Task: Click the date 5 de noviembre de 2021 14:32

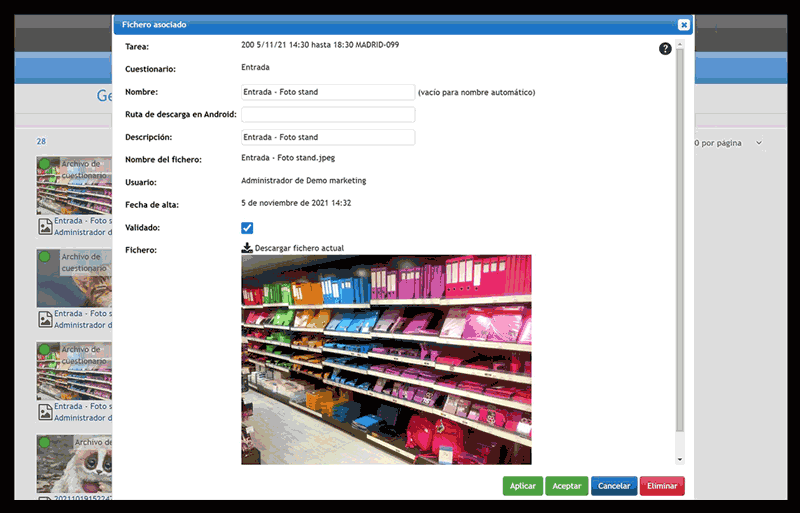Action: (x=296, y=203)
